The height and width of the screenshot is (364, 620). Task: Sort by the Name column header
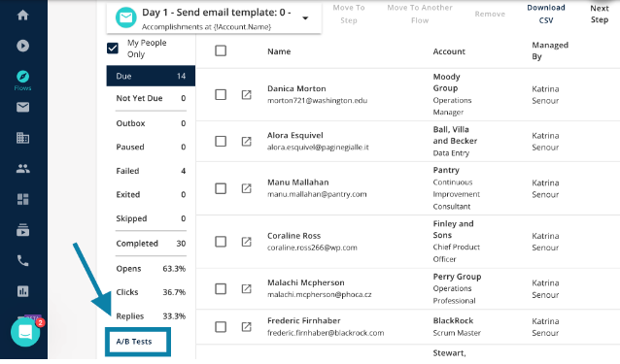(x=279, y=51)
